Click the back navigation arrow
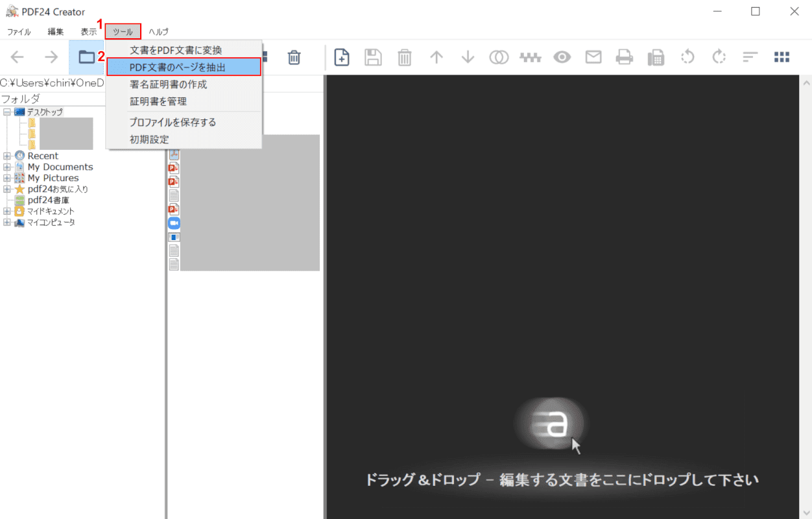Viewport: 812px width, 519px height. click(x=18, y=57)
